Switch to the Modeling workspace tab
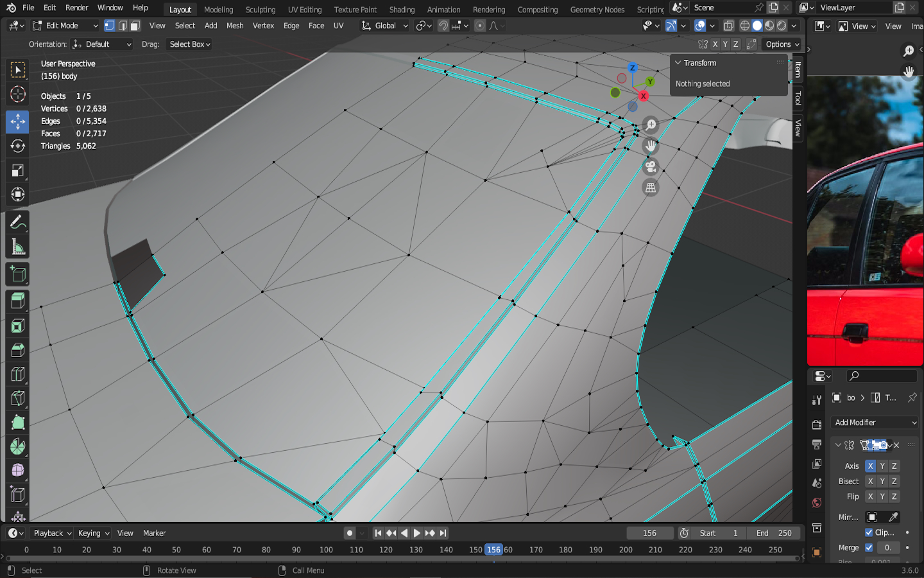Image resolution: width=924 pixels, height=578 pixels. (x=219, y=10)
